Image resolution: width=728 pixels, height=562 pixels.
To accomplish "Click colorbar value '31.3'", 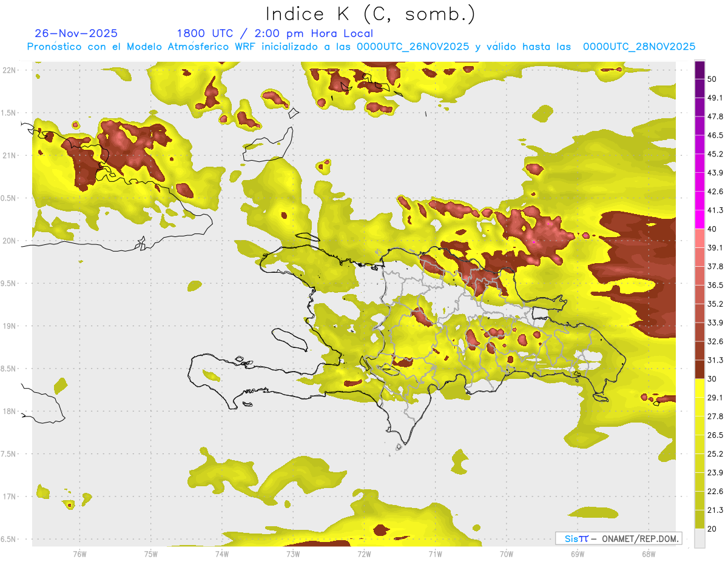I will [715, 360].
